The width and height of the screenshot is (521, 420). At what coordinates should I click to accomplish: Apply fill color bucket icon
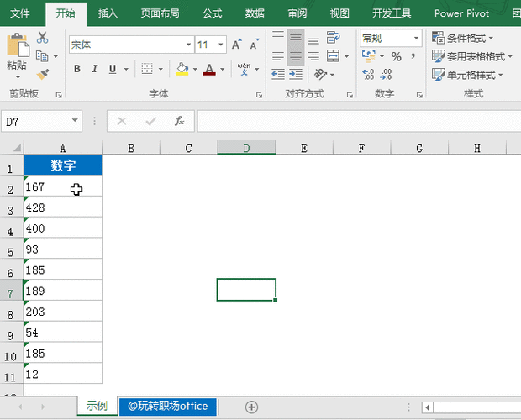(182, 69)
